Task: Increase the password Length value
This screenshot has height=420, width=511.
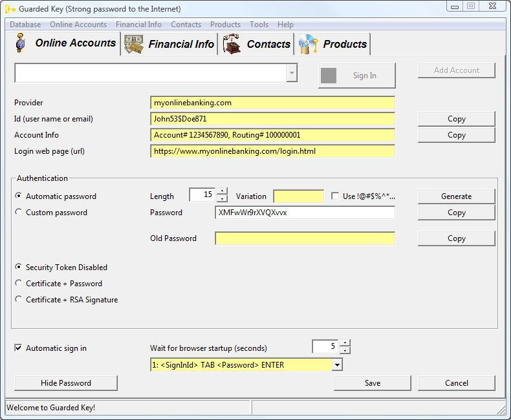Action: (x=223, y=191)
